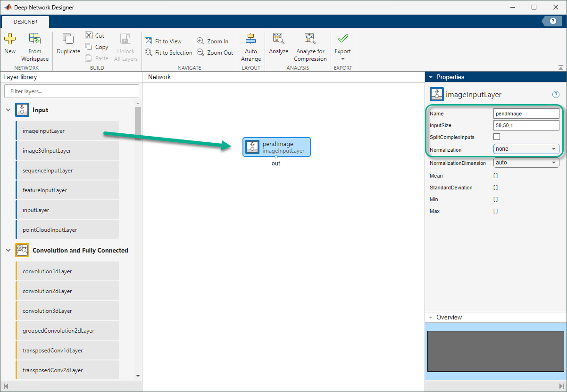Image resolution: width=567 pixels, height=392 pixels.
Task: Cut the selected layer
Action: tap(95, 36)
